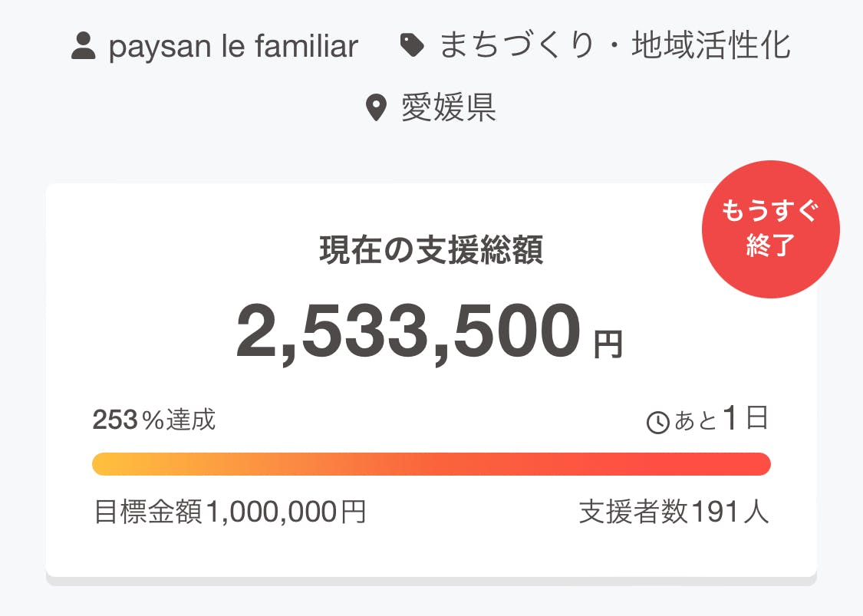
Task: Click the 目標金額 label
Action: pyautogui.click(x=149, y=512)
